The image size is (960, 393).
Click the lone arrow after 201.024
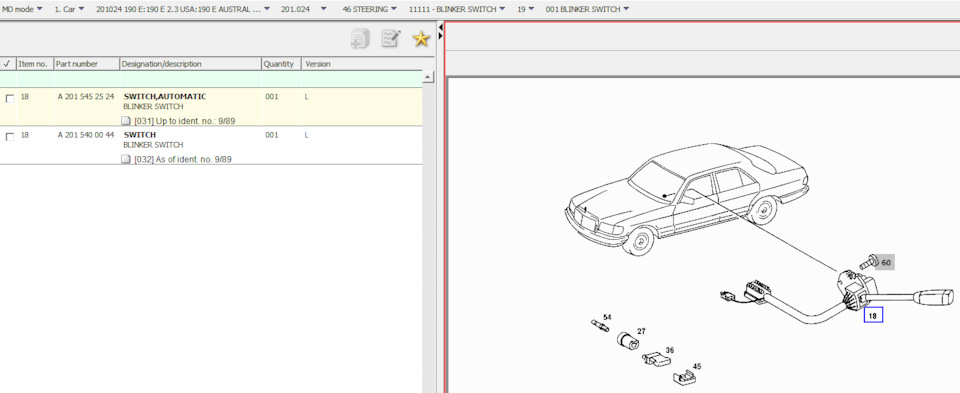(x=324, y=9)
